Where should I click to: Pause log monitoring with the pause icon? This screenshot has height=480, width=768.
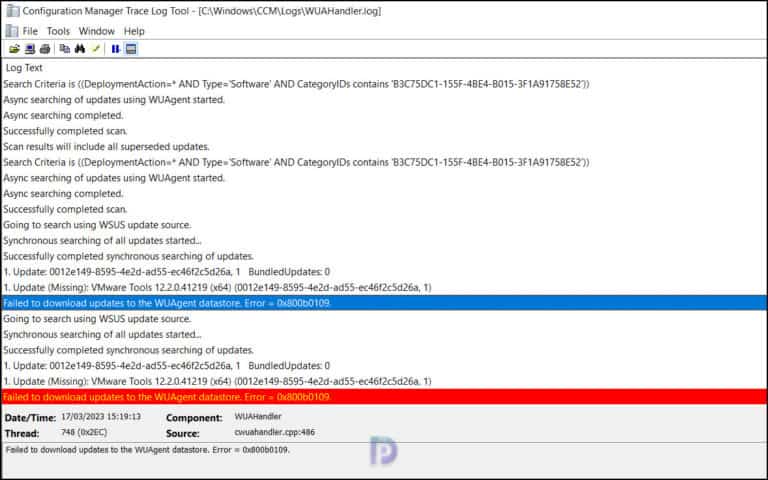(x=116, y=49)
